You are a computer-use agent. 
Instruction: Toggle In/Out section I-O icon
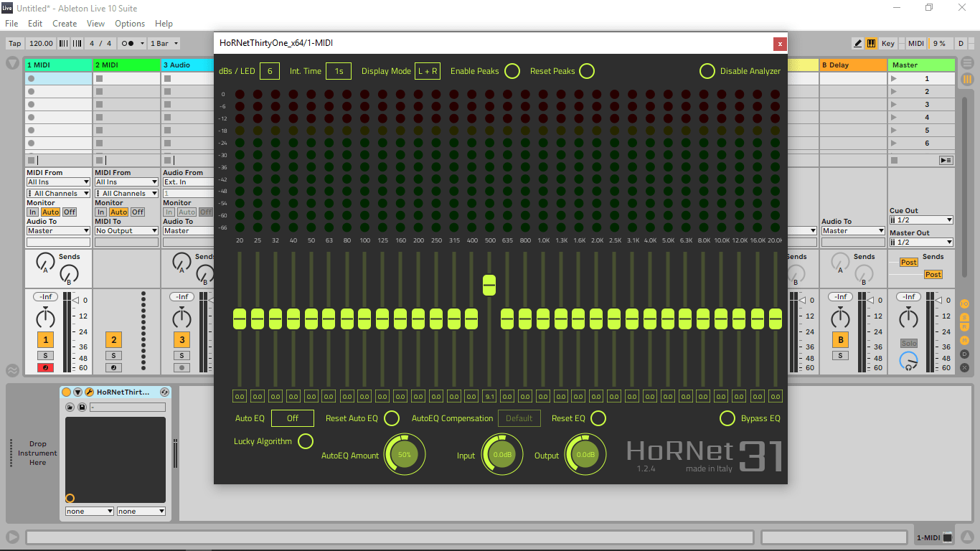point(964,303)
